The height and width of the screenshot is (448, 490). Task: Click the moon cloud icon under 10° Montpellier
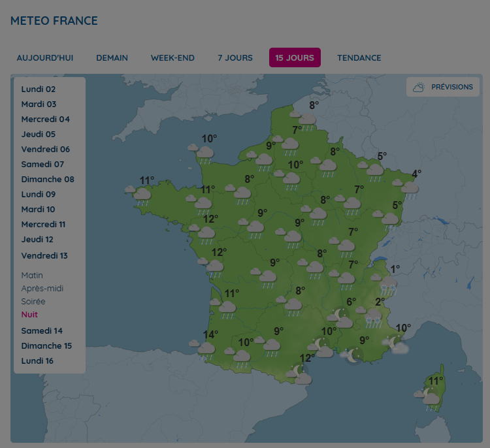click(321, 347)
